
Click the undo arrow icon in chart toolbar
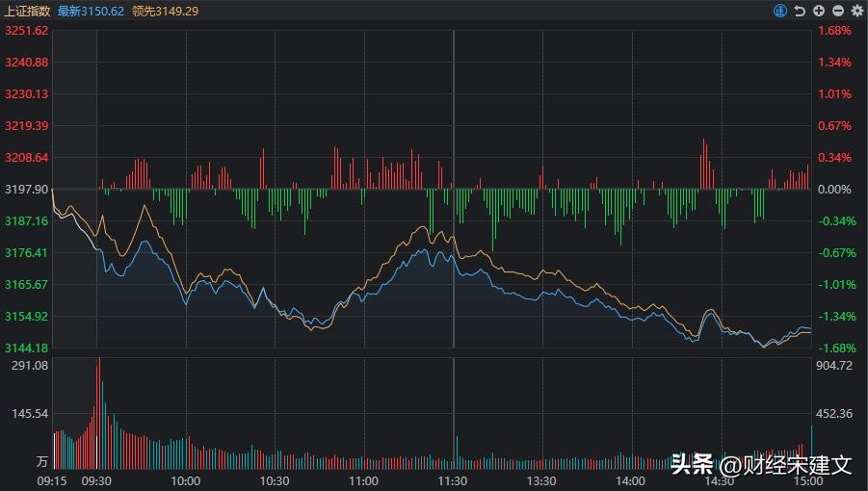[x=800, y=11]
